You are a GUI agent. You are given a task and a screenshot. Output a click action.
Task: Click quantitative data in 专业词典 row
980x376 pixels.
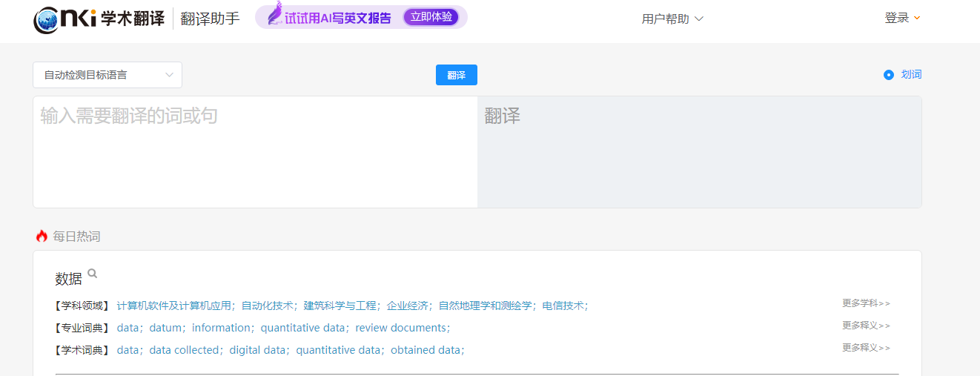coord(303,328)
